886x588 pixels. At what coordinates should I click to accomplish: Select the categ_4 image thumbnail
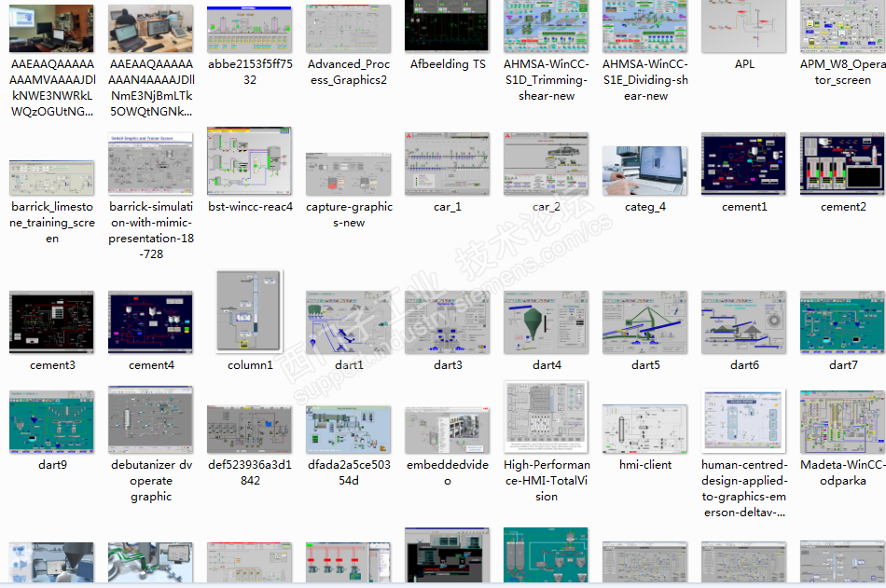[644, 171]
